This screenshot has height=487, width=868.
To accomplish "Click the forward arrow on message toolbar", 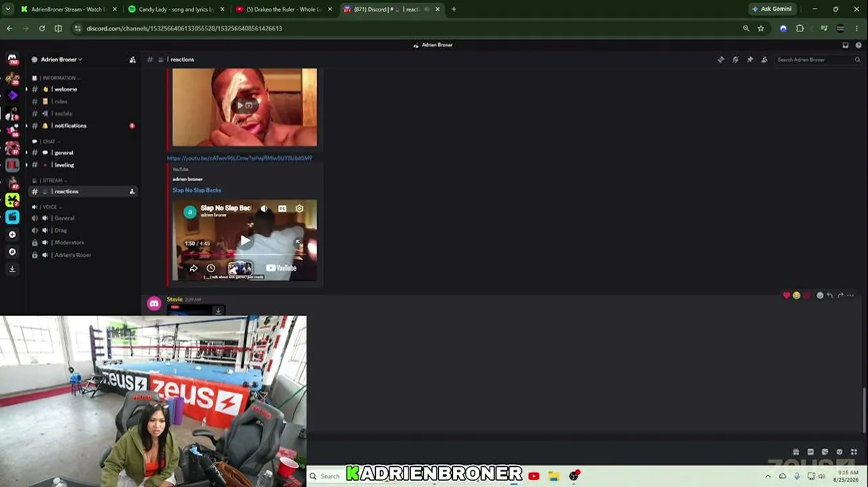I will pyautogui.click(x=840, y=296).
